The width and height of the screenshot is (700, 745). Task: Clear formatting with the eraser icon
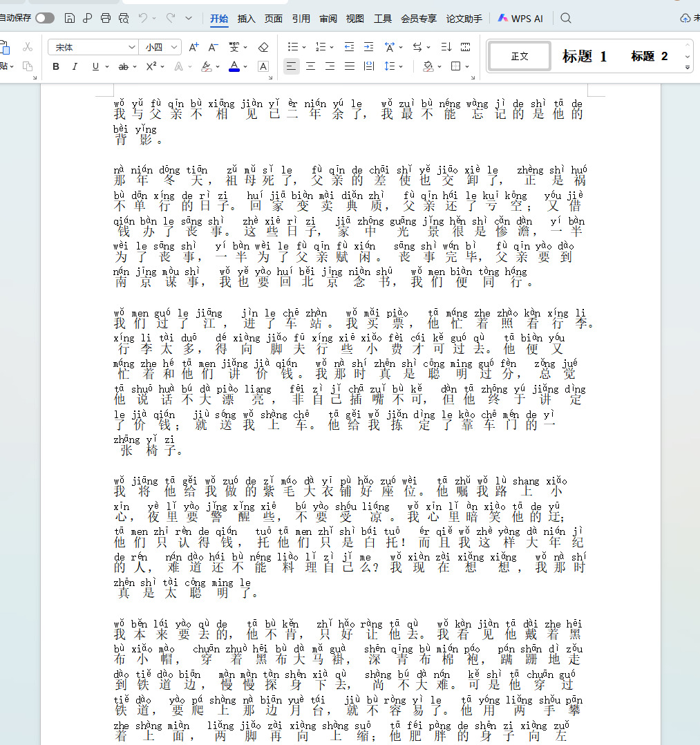(x=263, y=47)
